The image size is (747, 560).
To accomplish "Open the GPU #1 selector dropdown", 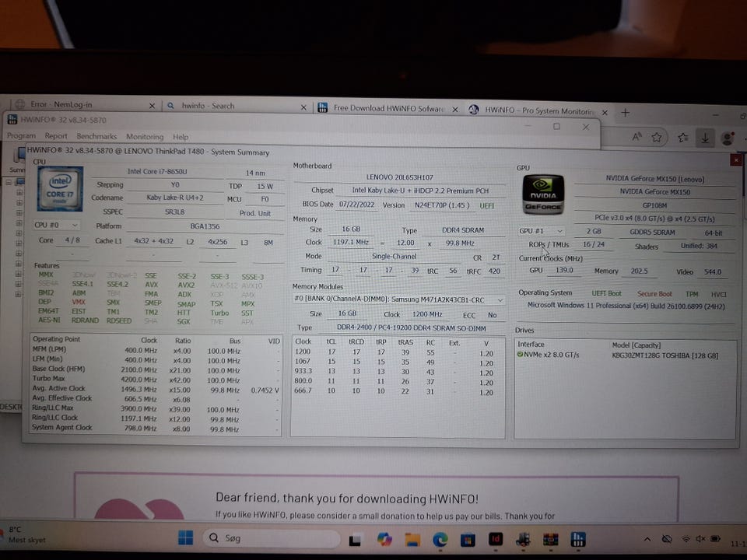I will [541, 231].
